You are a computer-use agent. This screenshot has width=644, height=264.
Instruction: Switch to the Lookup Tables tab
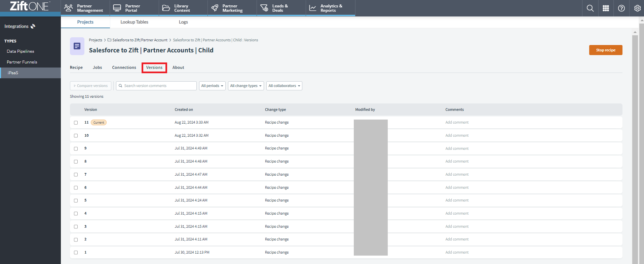[x=135, y=22]
